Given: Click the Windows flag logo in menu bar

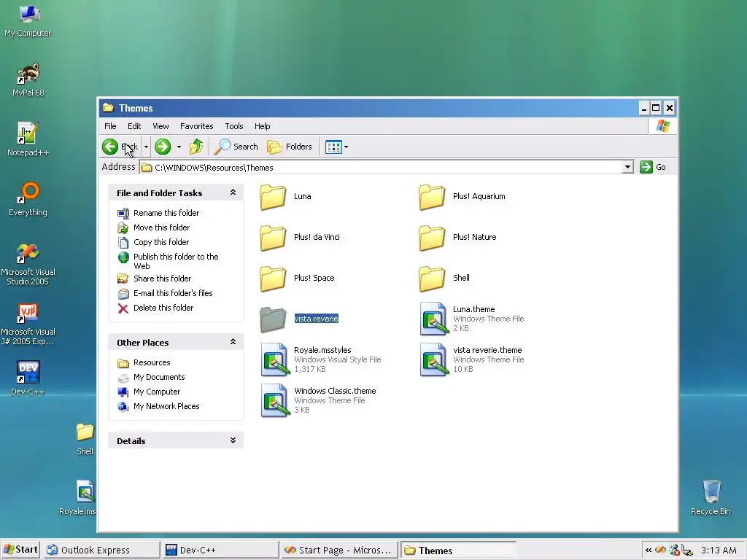Looking at the screenshot, I should (662, 125).
